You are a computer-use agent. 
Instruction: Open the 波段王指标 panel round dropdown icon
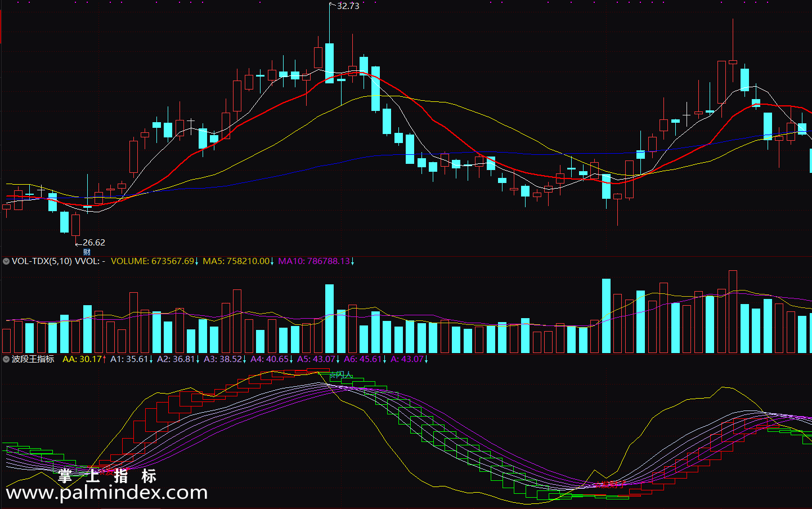[6, 359]
